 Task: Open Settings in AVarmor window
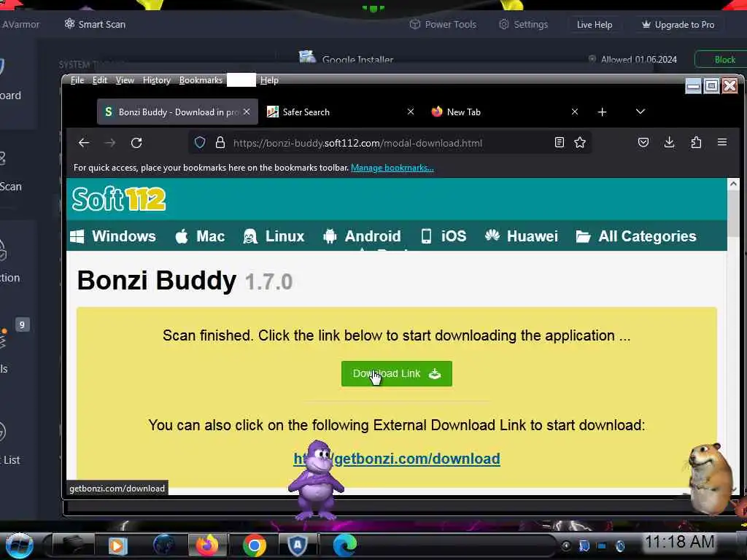pyautogui.click(x=523, y=24)
